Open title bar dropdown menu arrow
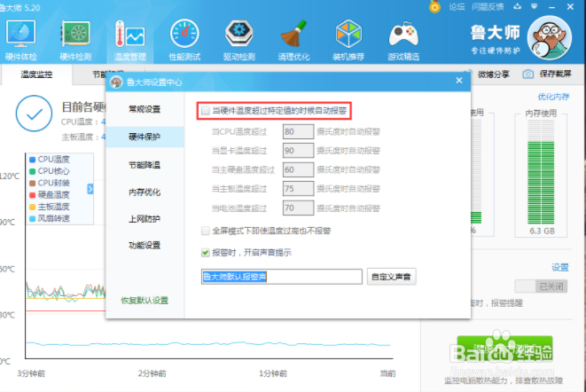Image resolution: width=586 pixels, height=392 pixels. point(535,6)
